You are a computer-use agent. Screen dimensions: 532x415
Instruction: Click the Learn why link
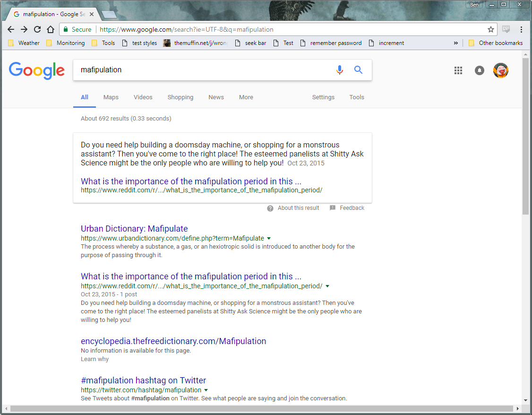click(94, 359)
